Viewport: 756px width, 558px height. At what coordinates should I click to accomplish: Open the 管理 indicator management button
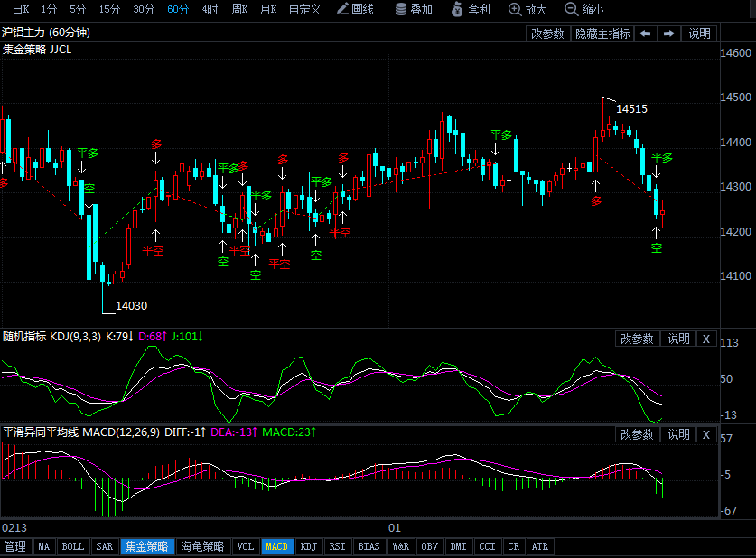(x=15, y=546)
